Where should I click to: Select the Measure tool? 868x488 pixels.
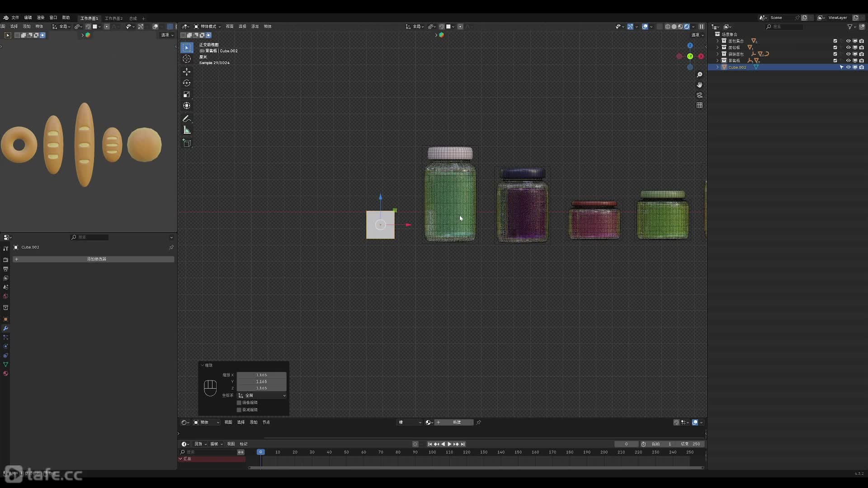pos(187,130)
